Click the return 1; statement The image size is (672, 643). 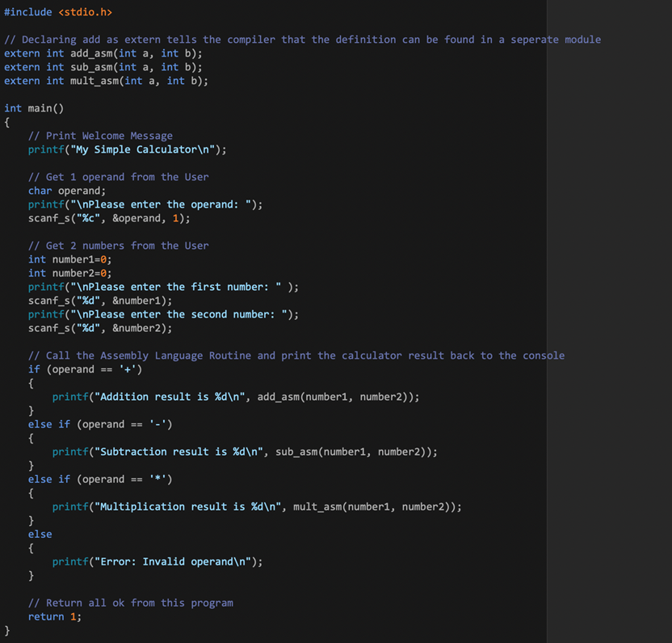click(55, 616)
